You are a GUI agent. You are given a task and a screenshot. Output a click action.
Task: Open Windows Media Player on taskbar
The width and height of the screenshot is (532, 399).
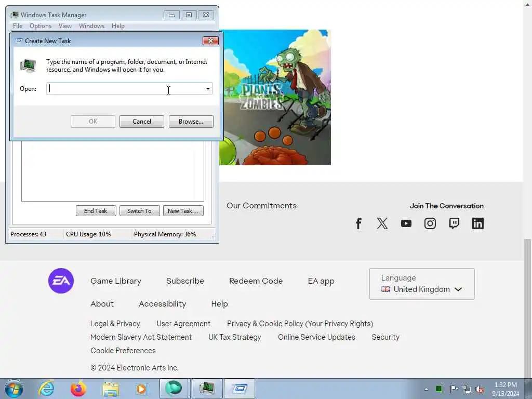pyautogui.click(x=141, y=389)
